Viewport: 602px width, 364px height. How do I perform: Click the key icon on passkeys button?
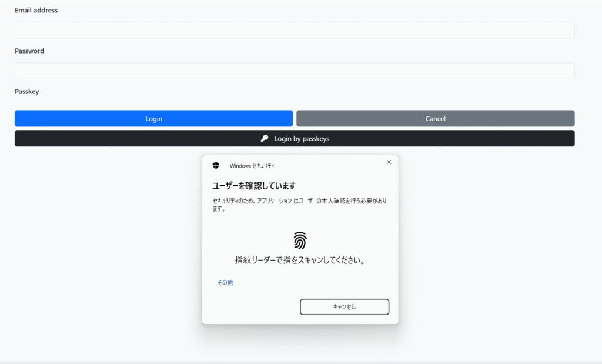click(265, 139)
